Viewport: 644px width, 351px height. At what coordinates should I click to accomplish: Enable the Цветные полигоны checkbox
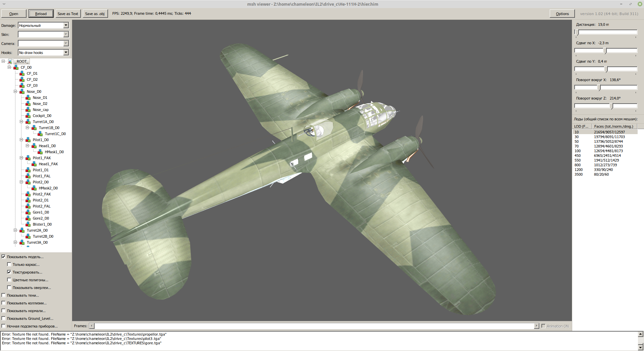coord(9,280)
